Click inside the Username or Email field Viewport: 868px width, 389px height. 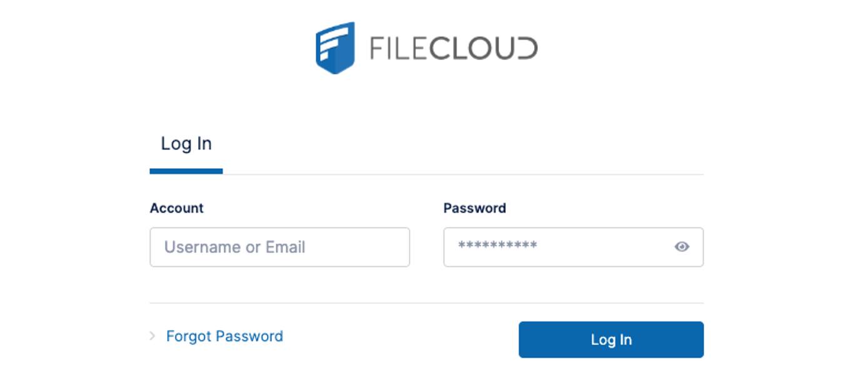[x=279, y=247]
